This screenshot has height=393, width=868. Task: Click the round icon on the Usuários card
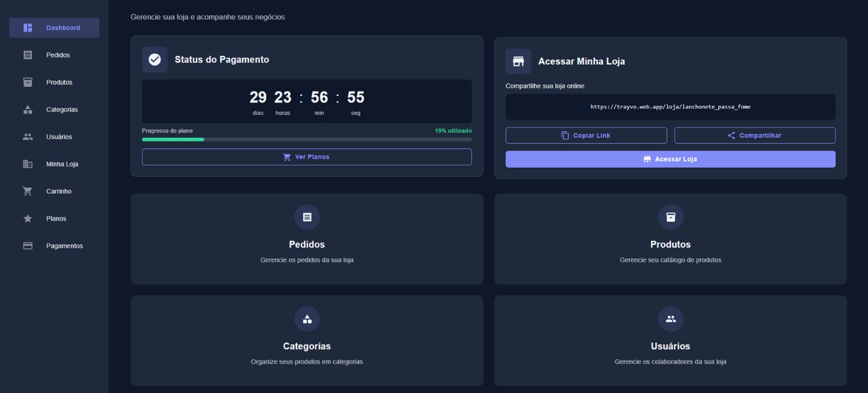[x=671, y=319]
